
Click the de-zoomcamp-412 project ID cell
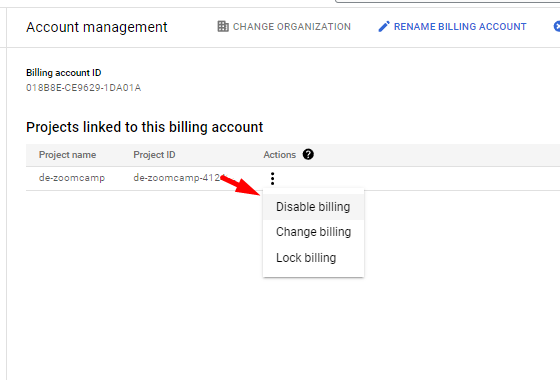179,178
